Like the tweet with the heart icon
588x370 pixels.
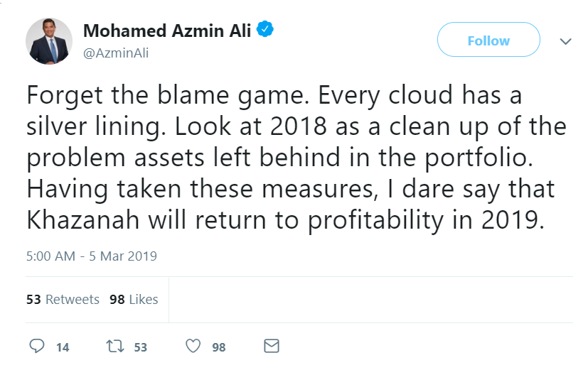click(x=193, y=347)
